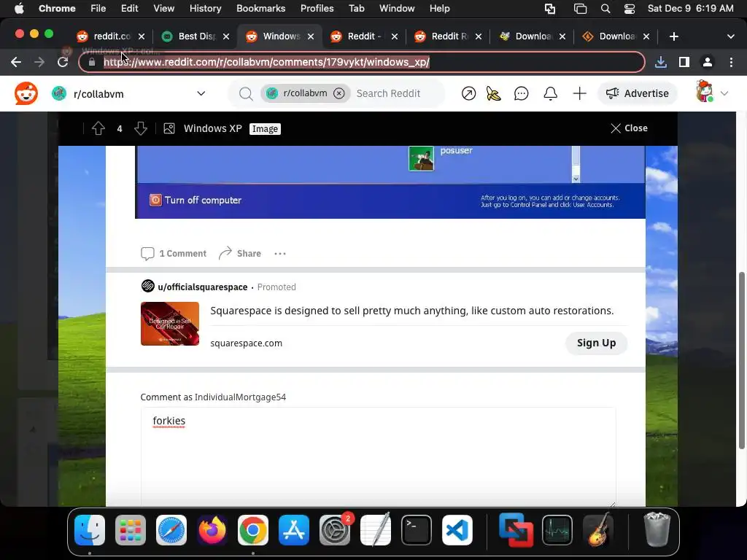The height and width of the screenshot is (560, 747).
Task: Launch Firefox from the Dock
Action: pyautogui.click(x=212, y=530)
